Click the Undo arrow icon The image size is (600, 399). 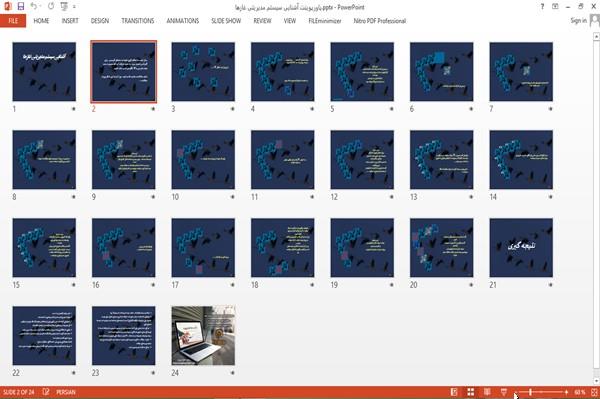pyautogui.click(x=34, y=6)
